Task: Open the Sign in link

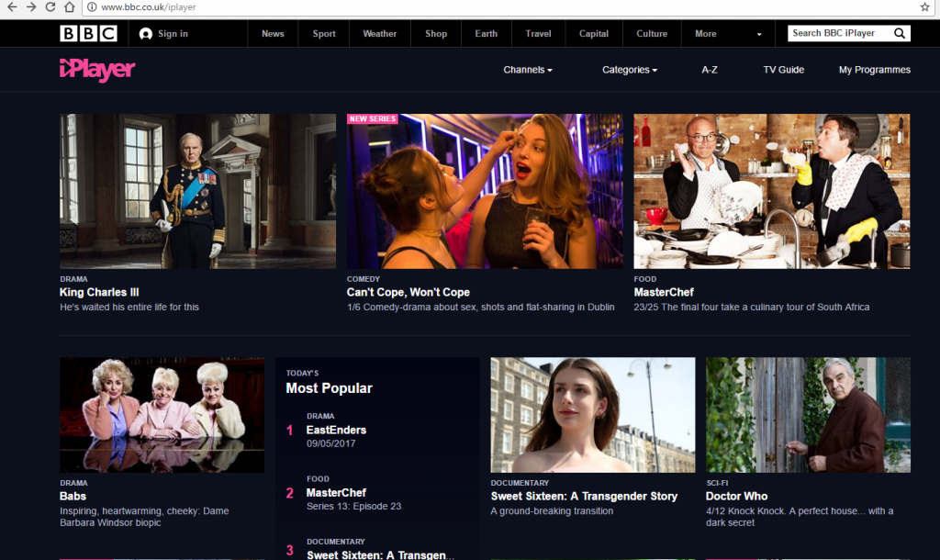Action: tap(173, 34)
